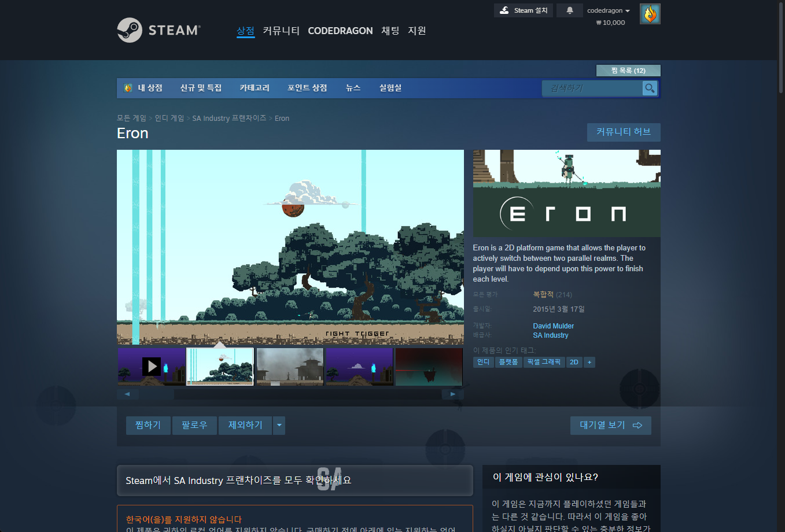This screenshot has height=532, width=785.
Task: Click the 플랫폼 tag
Action: coord(508,362)
